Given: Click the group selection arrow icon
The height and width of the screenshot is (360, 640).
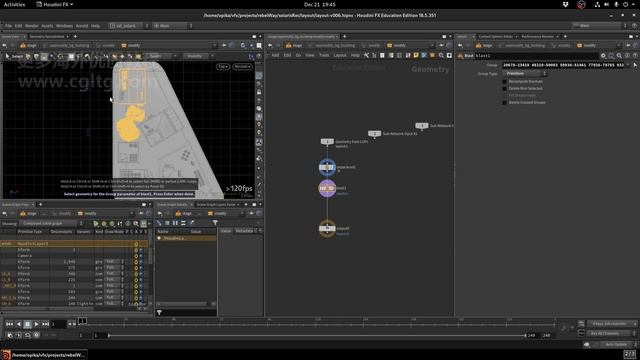Looking at the screenshot, I should click(635, 65).
